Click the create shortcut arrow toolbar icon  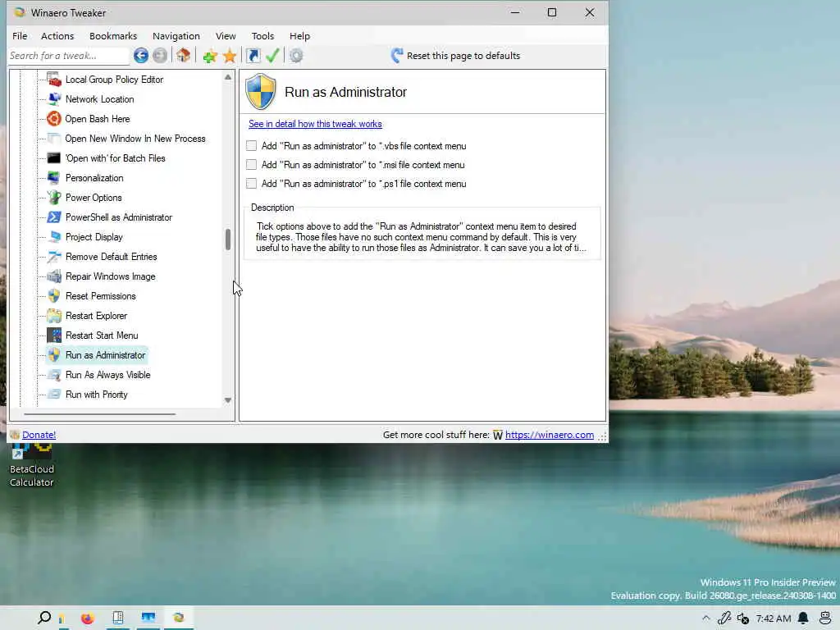point(253,56)
